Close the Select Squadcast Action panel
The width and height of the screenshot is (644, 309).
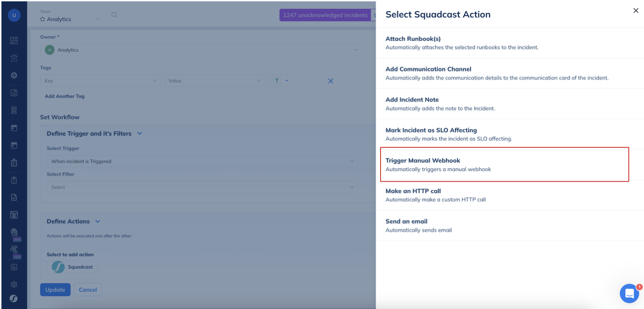click(636, 11)
